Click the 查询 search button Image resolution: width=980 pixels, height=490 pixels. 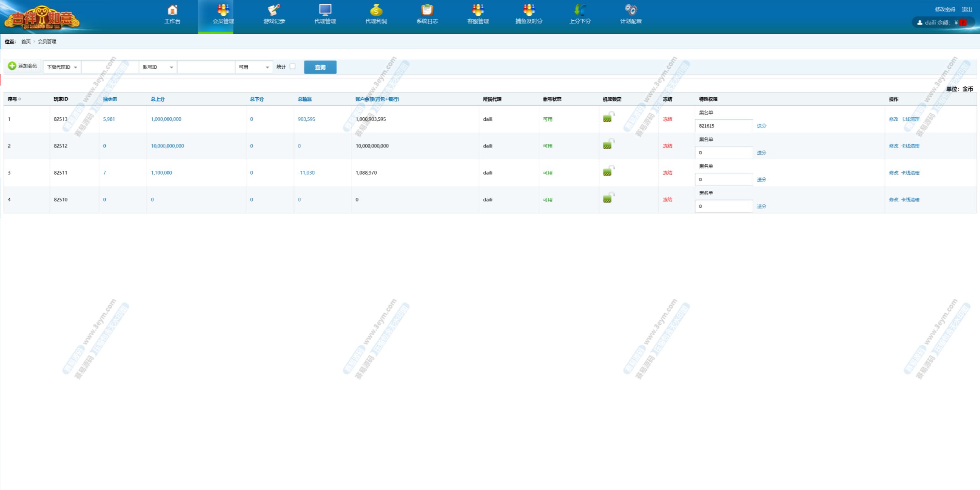(x=320, y=67)
